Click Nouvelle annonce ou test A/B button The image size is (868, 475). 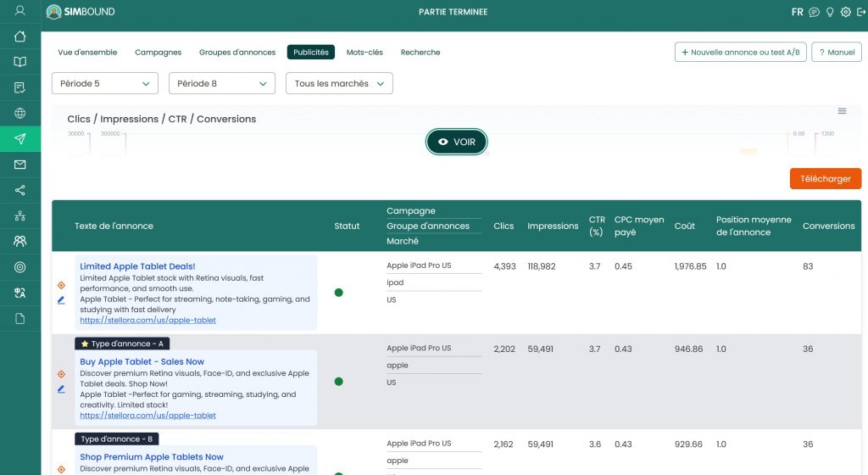[x=741, y=52]
